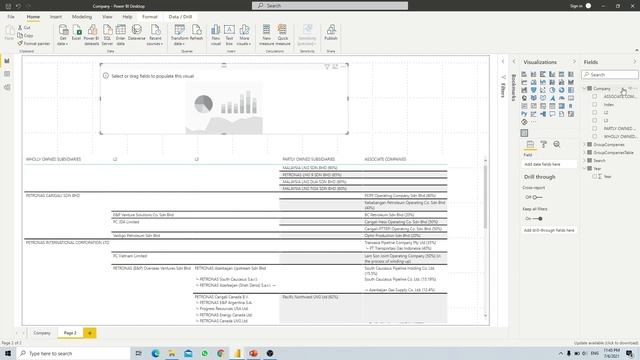640x360 pixels.
Task: Tick the L2 field checkbox
Action: tap(595, 112)
